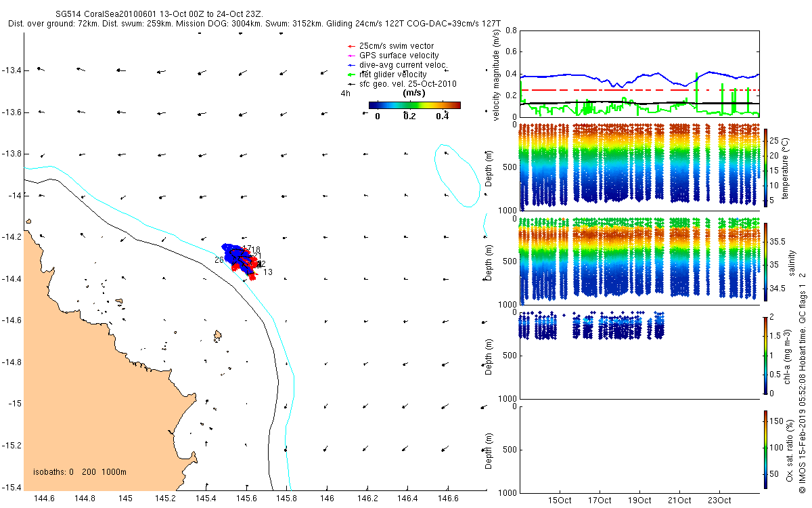Click the '19Oct' date tick

(640, 501)
